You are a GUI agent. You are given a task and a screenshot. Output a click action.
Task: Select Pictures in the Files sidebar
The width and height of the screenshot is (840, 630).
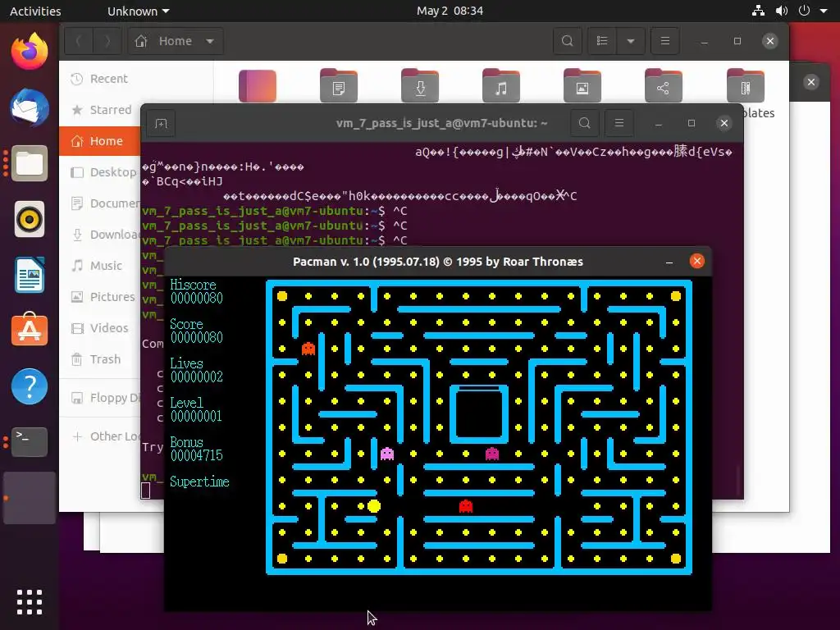coord(99,296)
